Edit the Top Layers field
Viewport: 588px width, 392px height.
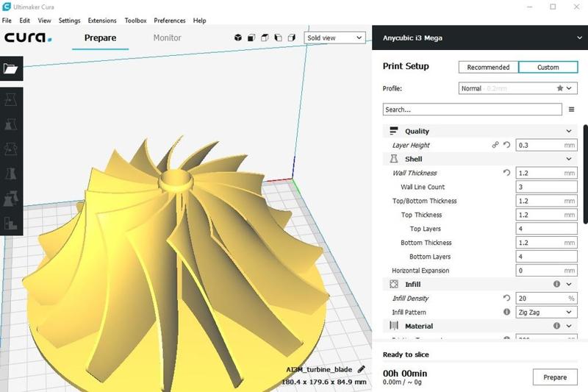[546, 229]
